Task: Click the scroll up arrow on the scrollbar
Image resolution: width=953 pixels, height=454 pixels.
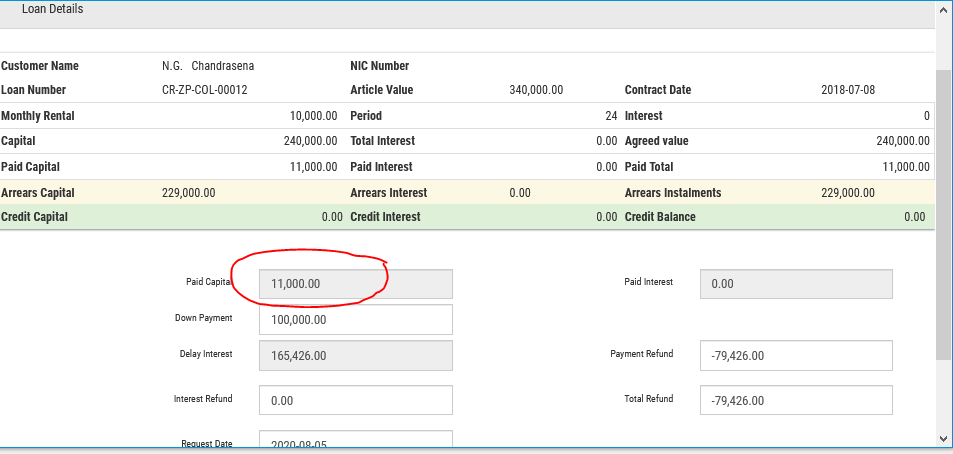Action: pyautogui.click(x=943, y=9)
